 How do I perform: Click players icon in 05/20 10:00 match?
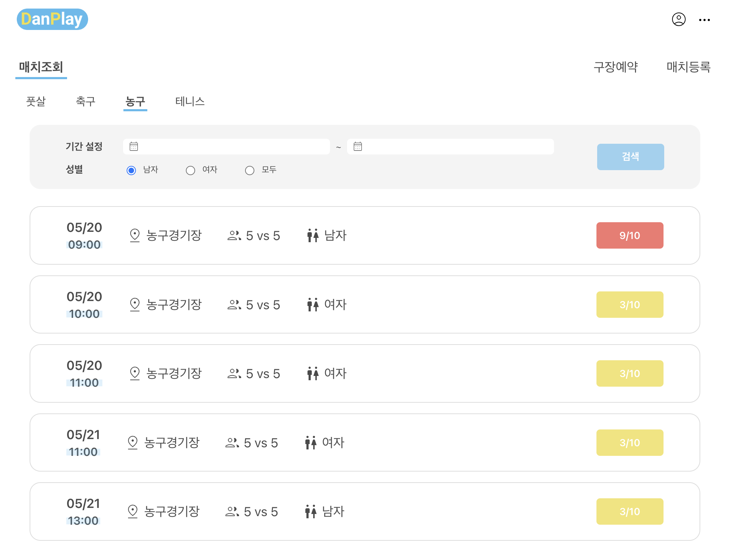click(234, 305)
